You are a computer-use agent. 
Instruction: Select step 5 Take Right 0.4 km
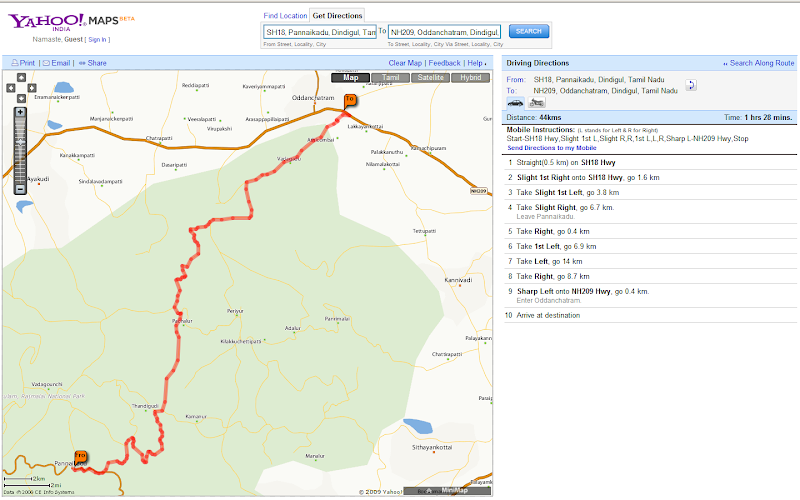650,231
